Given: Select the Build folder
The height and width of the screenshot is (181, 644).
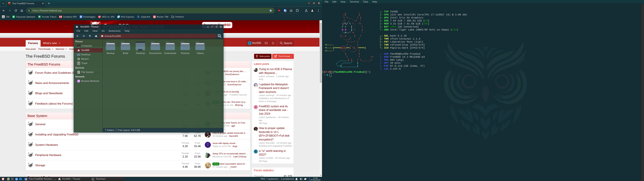Looking at the screenshot, I should point(125,48).
